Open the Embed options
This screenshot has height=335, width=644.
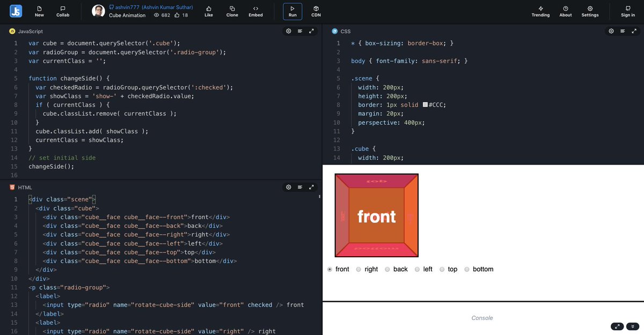255,11
